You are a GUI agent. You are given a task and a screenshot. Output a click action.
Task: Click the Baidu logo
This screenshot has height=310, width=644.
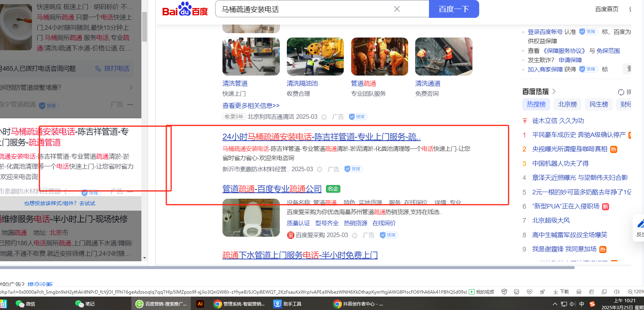(x=185, y=9)
